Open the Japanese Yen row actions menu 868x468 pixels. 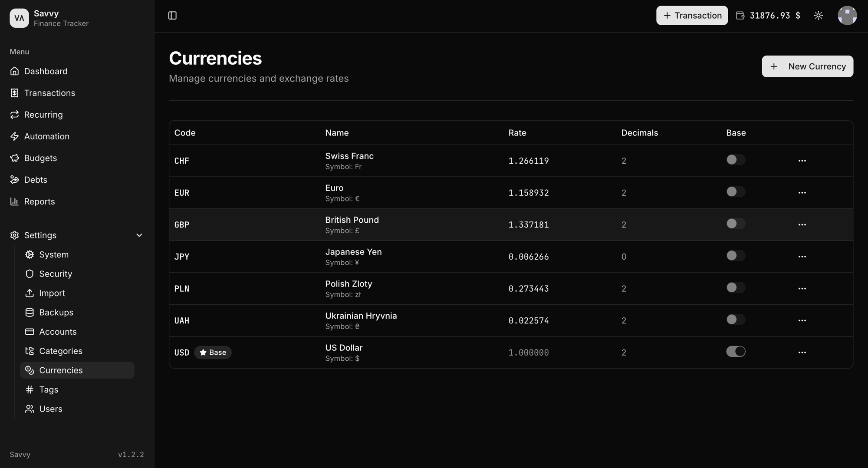(802, 257)
